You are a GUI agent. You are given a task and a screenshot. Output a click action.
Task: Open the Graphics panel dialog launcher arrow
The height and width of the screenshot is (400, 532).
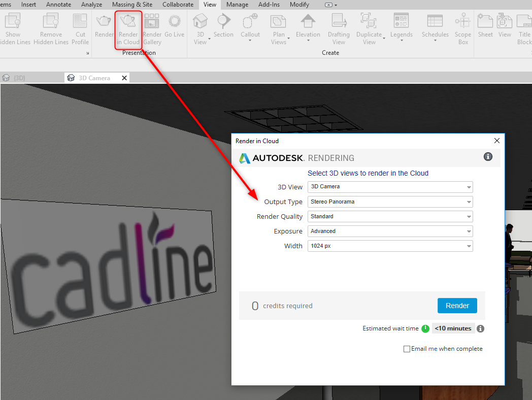click(x=87, y=53)
